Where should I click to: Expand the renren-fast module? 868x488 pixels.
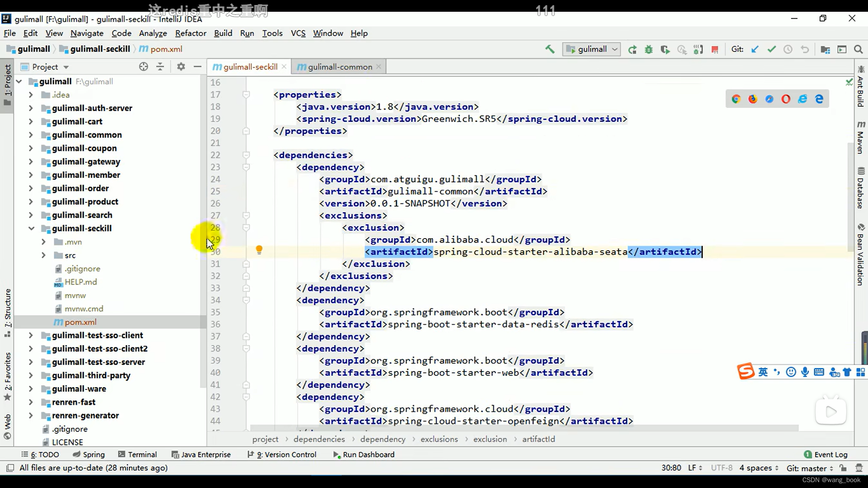(31, 402)
